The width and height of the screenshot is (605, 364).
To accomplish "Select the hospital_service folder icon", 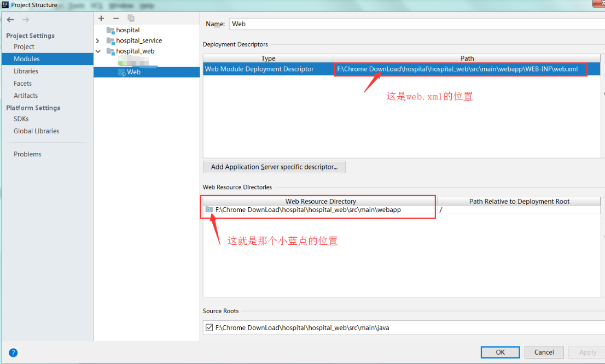I will pos(110,40).
